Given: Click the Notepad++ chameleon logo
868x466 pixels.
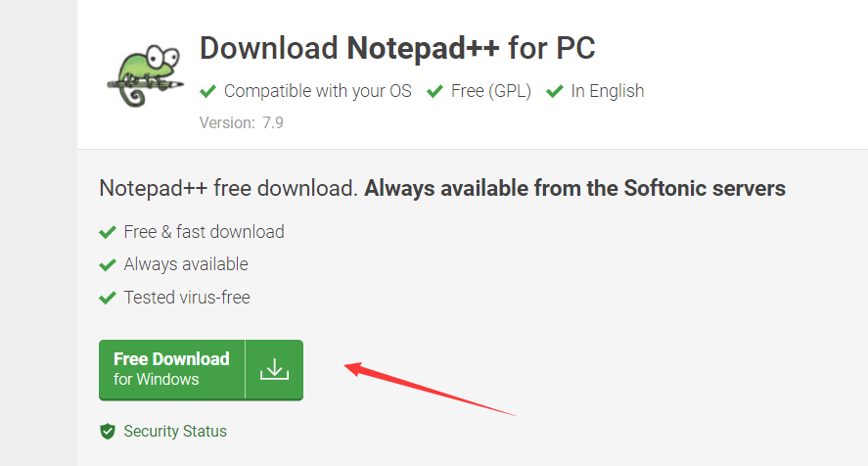Looking at the screenshot, I should coord(146,76).
